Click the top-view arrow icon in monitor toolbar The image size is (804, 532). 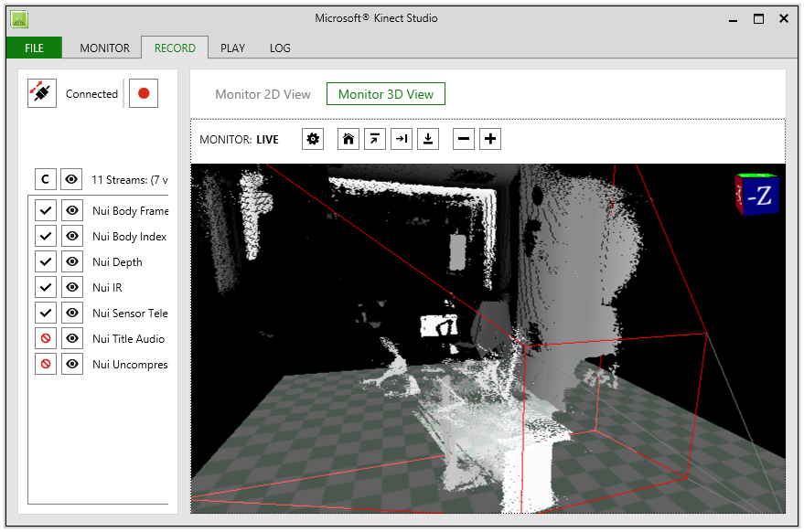tap(375, 139)
